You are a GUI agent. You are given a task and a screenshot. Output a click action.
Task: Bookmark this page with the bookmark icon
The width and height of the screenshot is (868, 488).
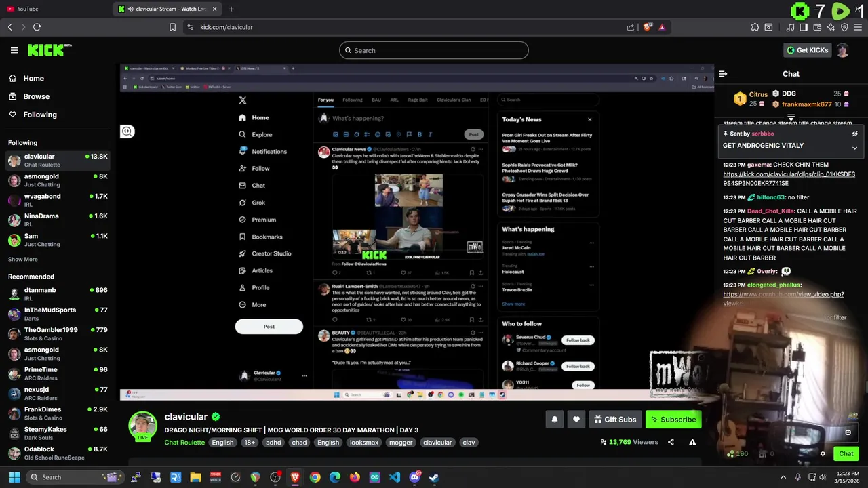point(172,27)
